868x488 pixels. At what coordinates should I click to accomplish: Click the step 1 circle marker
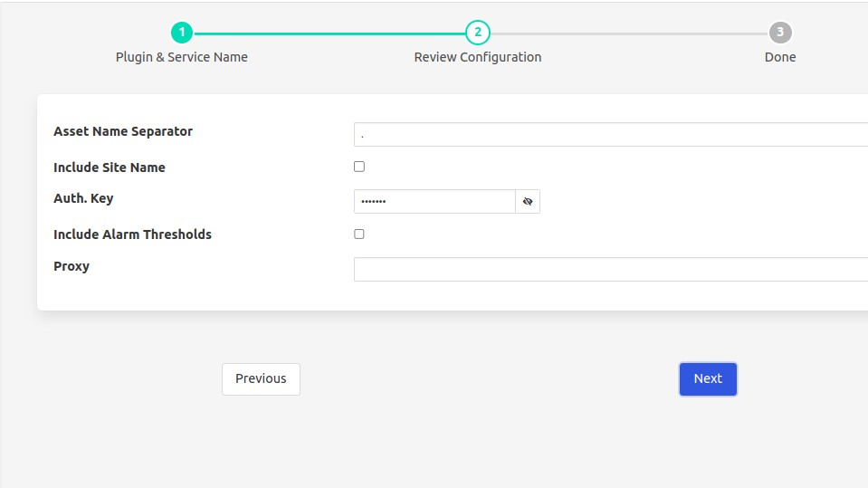point(182,33)
